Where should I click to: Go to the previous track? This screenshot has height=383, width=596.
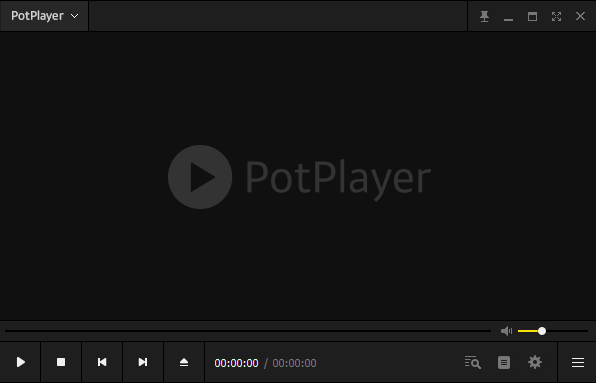point(102,362)
